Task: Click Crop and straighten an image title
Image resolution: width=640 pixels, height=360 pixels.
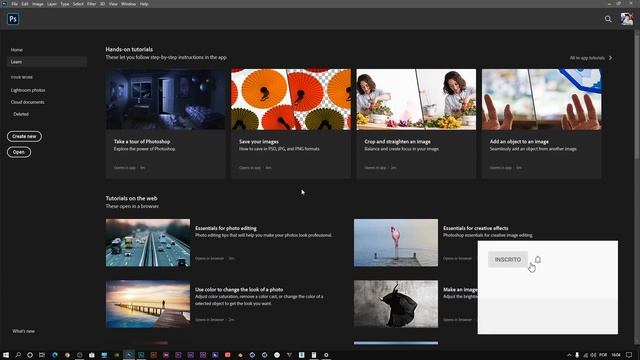Action: point(398,142)
